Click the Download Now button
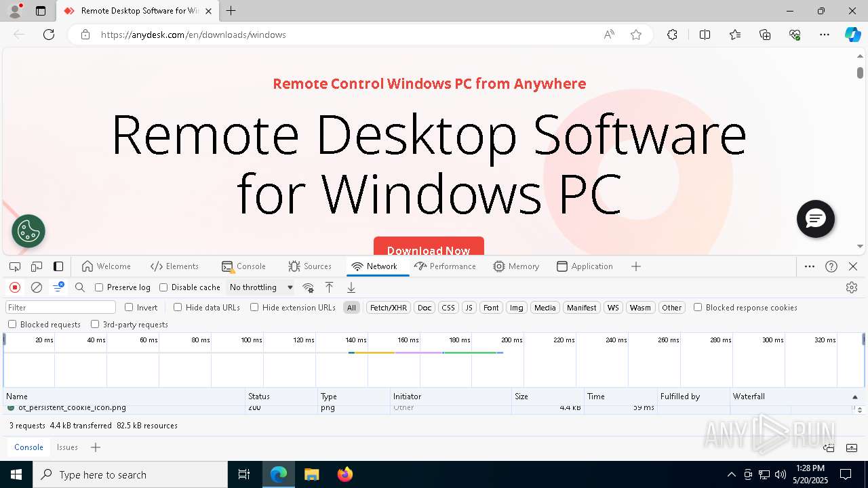 [429, 247]
